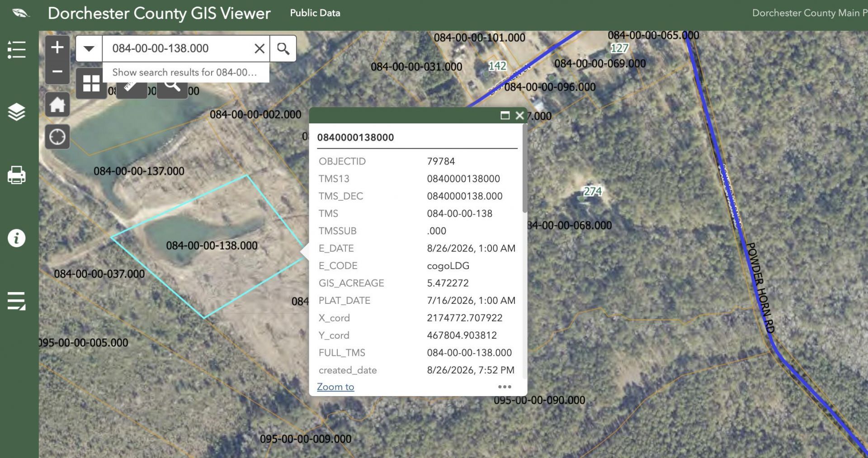Select parcel label 095-00-00-090.000

[x=539, y=400]
